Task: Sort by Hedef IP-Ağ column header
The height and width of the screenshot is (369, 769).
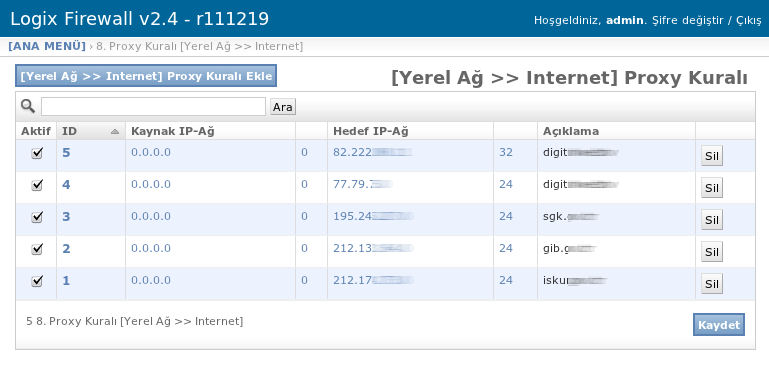Action: [x=371, y=131]
